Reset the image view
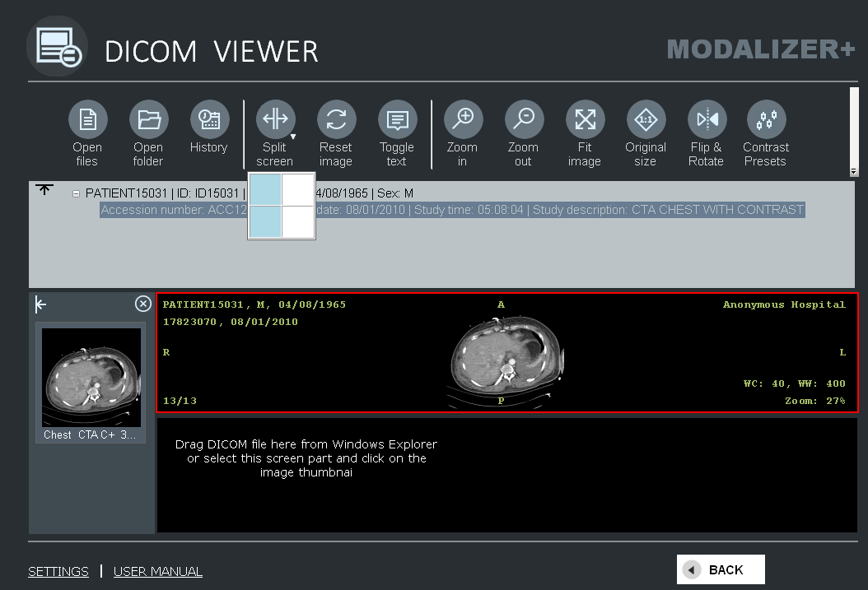The height and width of the screenshot is (590, 868). coord(336,120)
